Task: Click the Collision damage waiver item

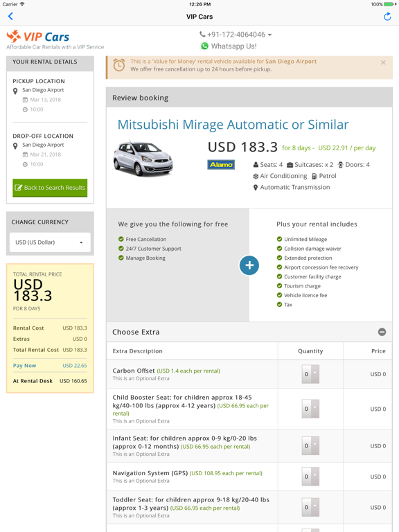Action: coord(312,249)
